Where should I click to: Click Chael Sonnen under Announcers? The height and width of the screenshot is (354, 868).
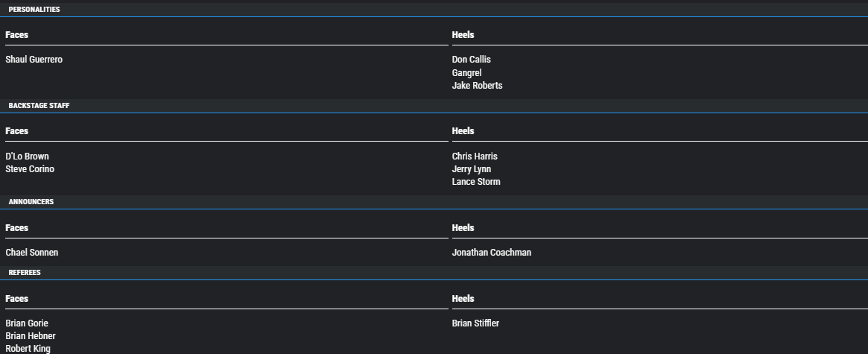coord(31,252)
